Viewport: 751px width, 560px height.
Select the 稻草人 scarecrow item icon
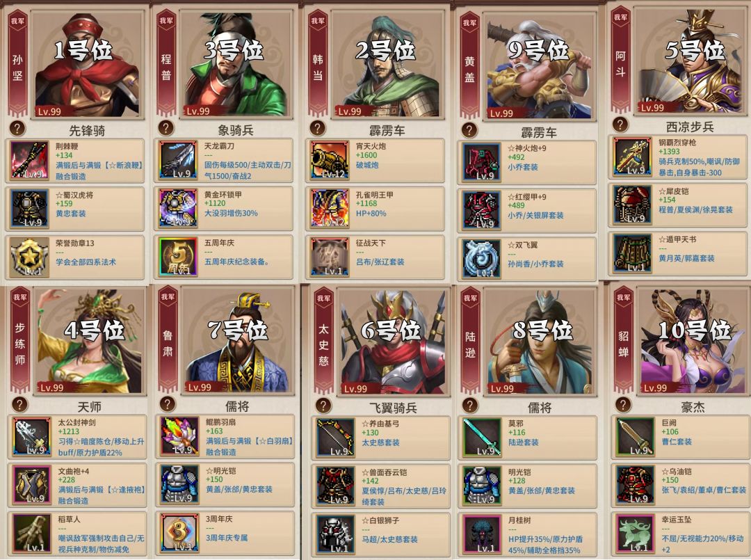31,533
